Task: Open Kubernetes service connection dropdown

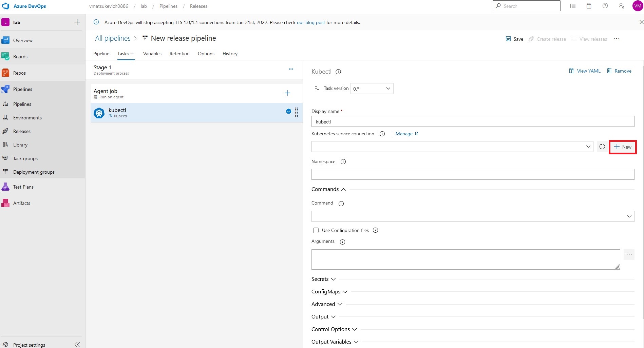Action: click(x=452, y=147)
